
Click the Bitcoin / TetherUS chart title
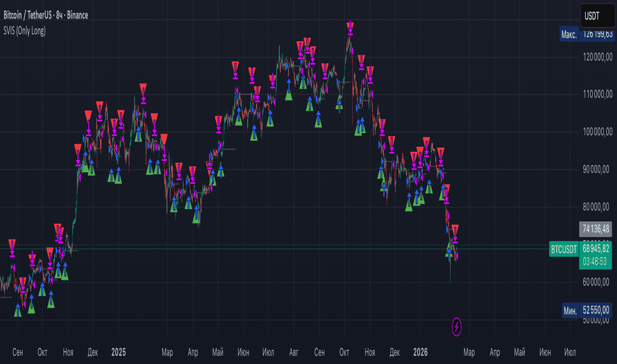tap(44, 15)
